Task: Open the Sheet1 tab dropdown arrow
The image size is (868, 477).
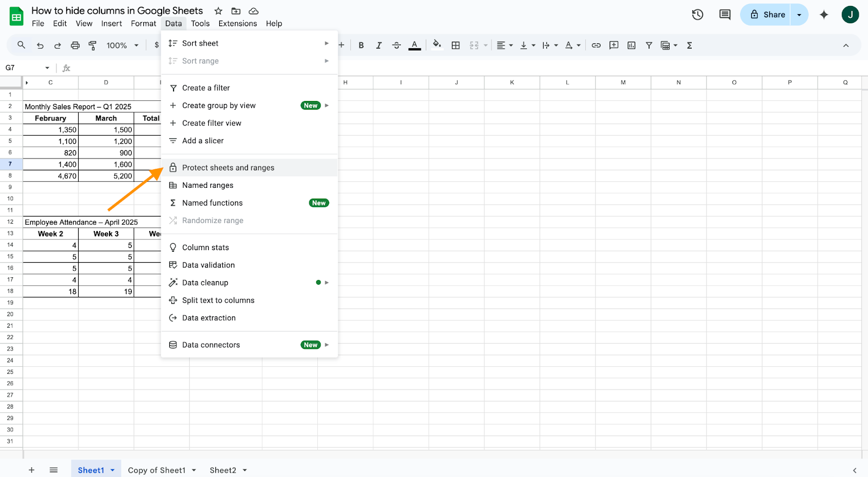Action: pyautogui.click(x=112, y=470)
